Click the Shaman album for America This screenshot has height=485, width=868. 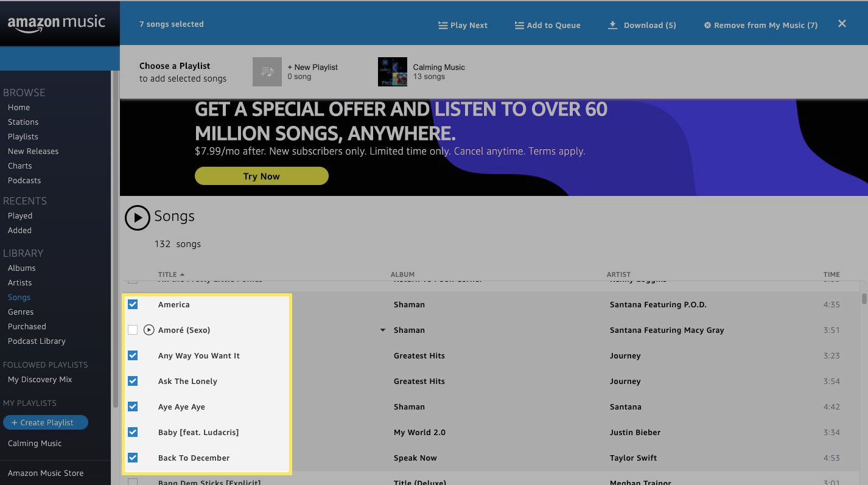pos(409,304)
